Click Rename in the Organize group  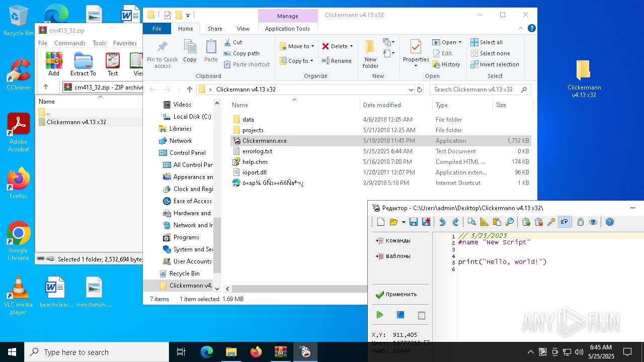point(337,61)
